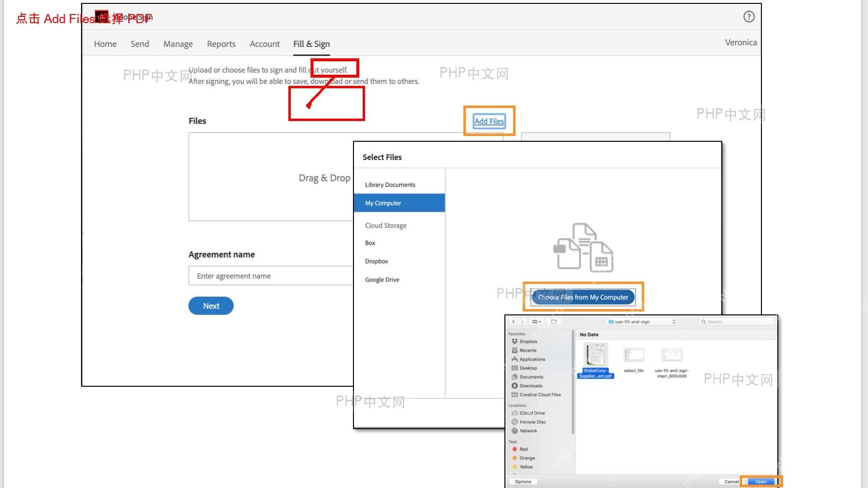Viewport: 868px width, 488px height.
Task: Select My Computer in Select Files
Action: [399, 203]
